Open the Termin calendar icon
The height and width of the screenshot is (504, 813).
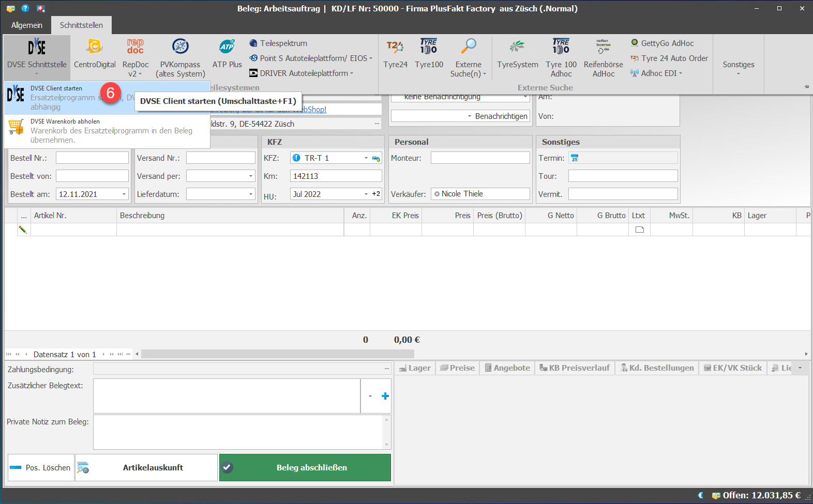[575, 158]
